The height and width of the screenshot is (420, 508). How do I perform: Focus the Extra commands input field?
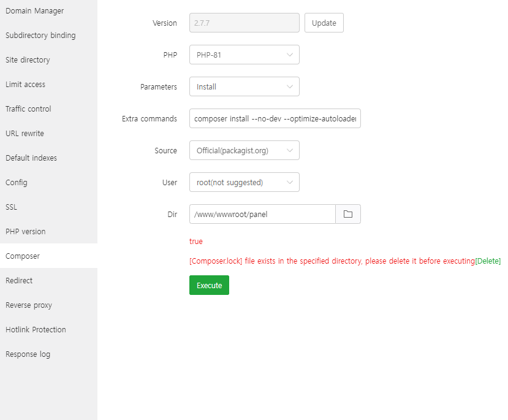(x=275, y=118)
